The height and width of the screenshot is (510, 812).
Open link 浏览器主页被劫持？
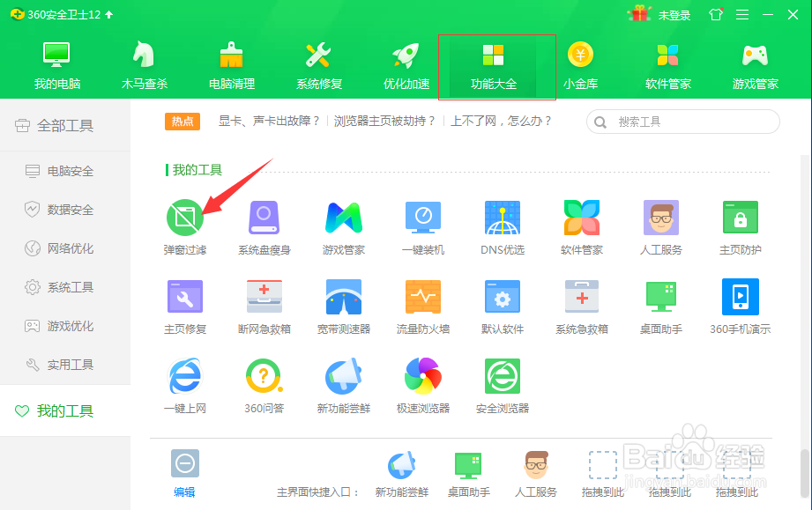click(384, 122)
